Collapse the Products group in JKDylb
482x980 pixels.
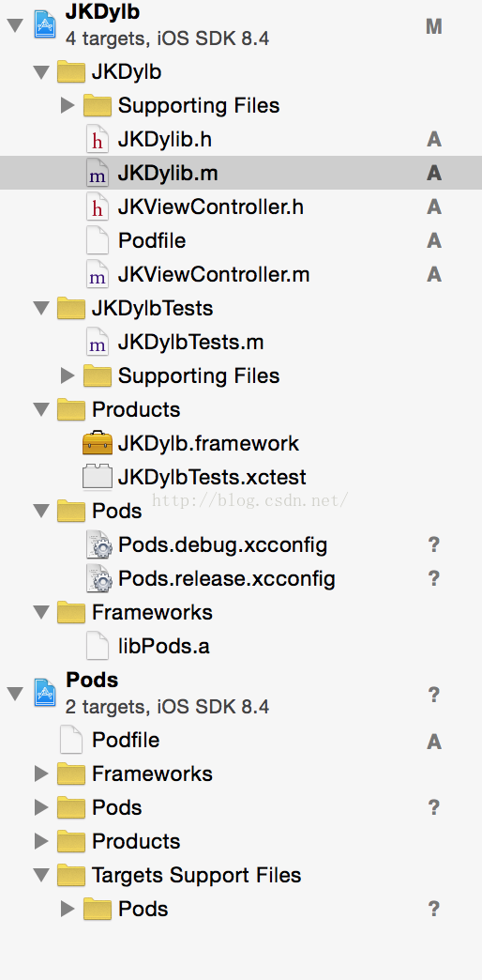[42, 410]
